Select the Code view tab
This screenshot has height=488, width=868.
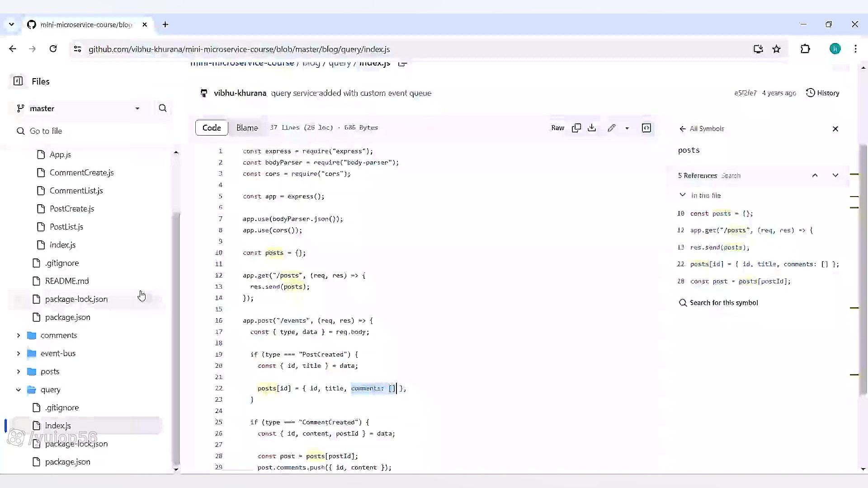212,128
